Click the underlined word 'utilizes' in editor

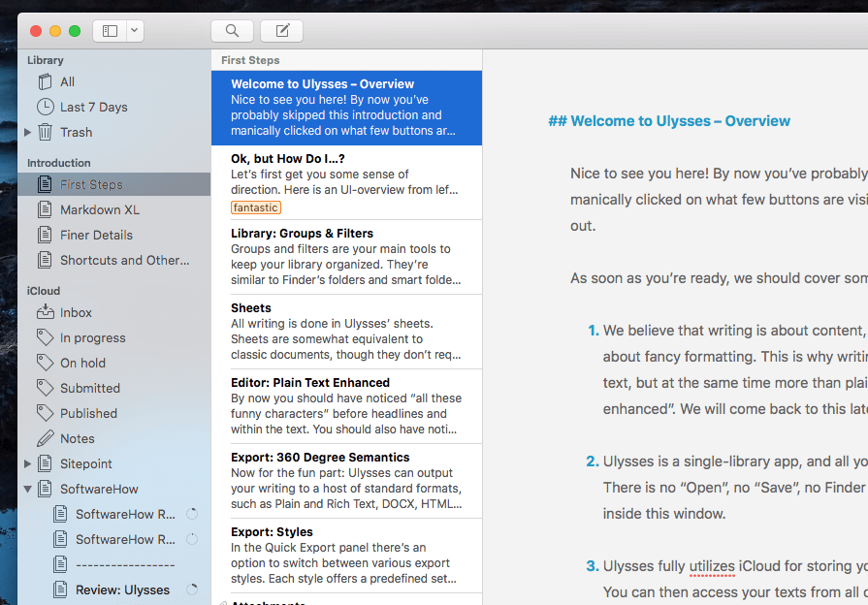point(712,566)
